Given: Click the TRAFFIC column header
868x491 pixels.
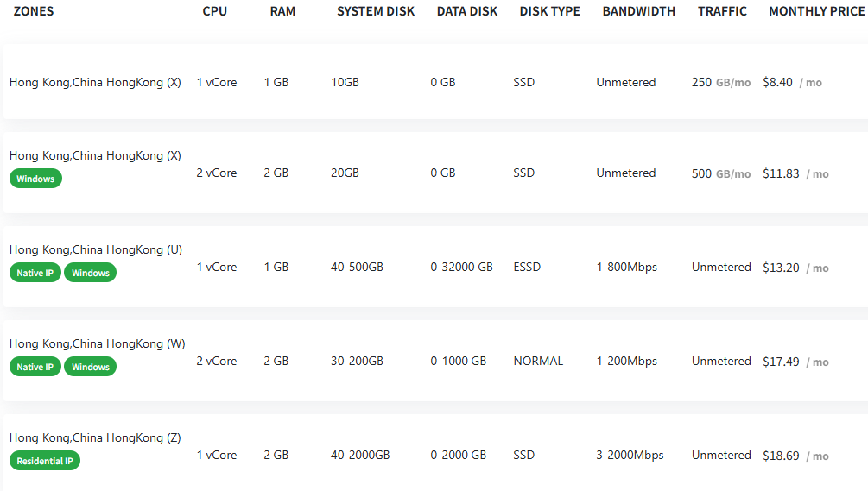Looking at the screenshot, I should (x=723, y=11).
